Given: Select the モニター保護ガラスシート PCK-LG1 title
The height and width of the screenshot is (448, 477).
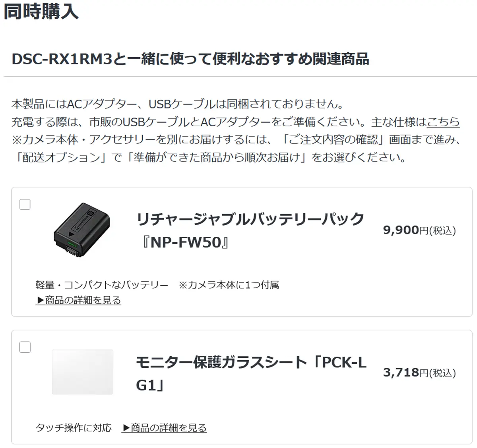Looking at the screenshot, I should (x=251, y=373).
